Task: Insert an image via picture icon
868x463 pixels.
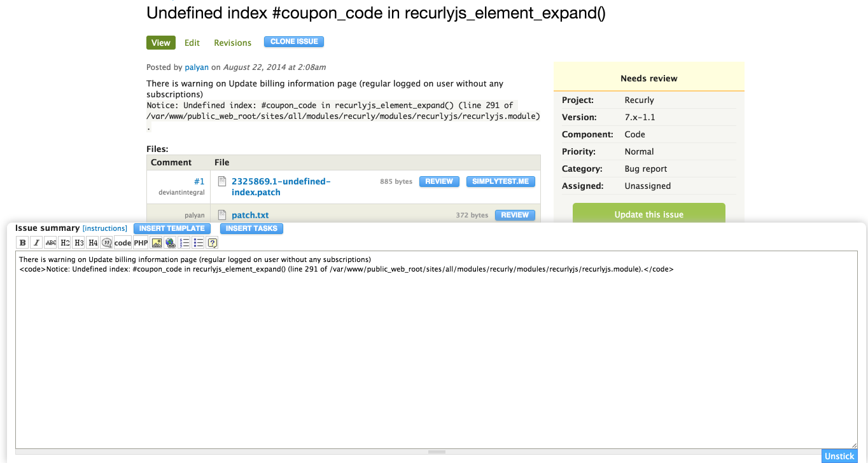Action: click(157, 242)
